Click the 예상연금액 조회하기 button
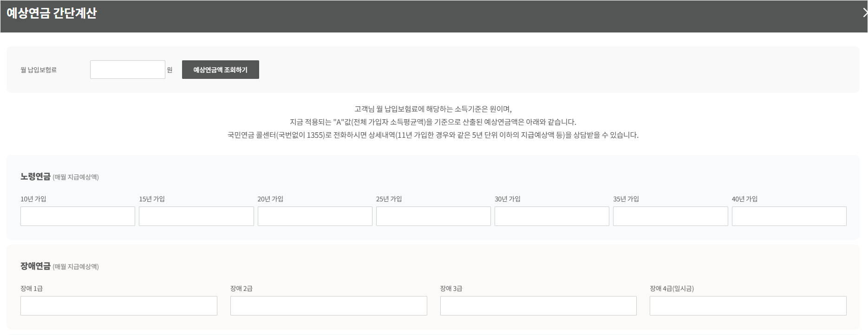Image resolution: width=868 pixels, height=335 pixels. tap(221, 70)
